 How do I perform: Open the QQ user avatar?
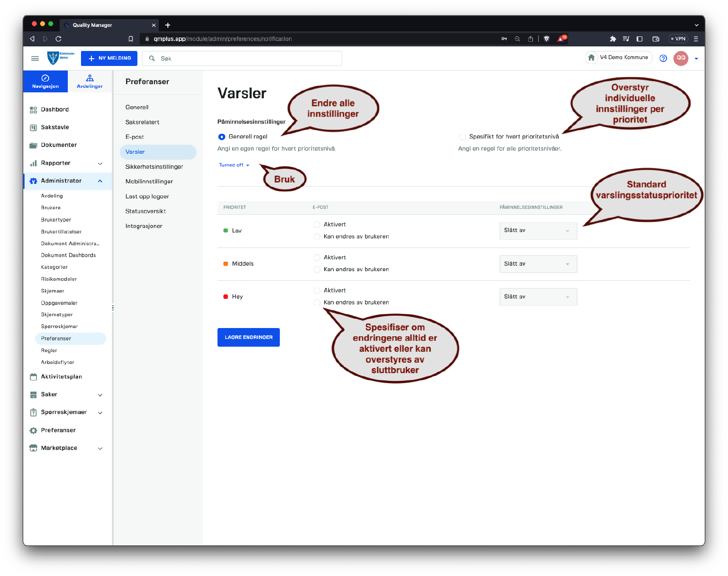[681, 58]
